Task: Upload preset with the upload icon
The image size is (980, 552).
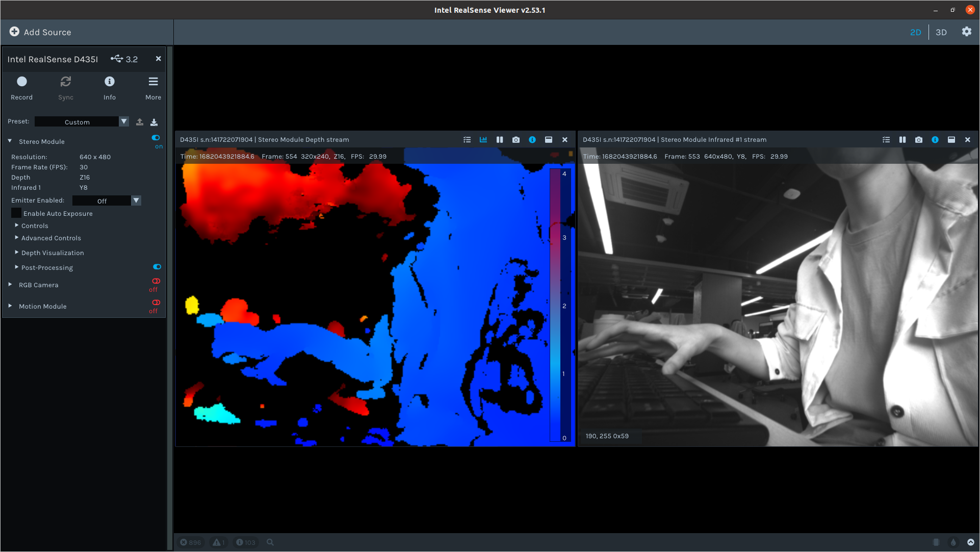Action: coord(140,122)
